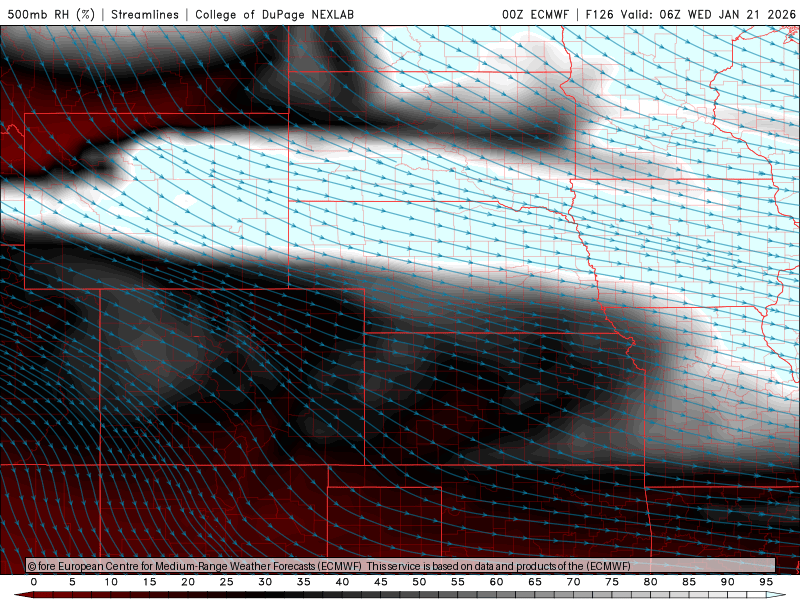Image resolution: width=800 pixels, height=600 pixels.
Task: Click the "40" label on the color scale
Action: [x=342, y=582]
